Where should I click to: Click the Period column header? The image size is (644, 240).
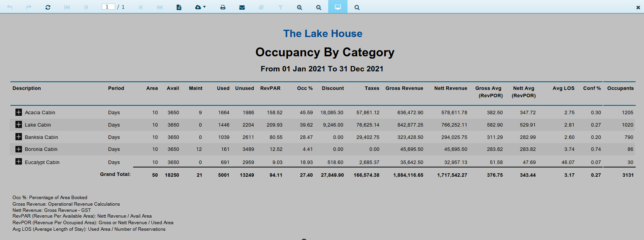(116, 88)
